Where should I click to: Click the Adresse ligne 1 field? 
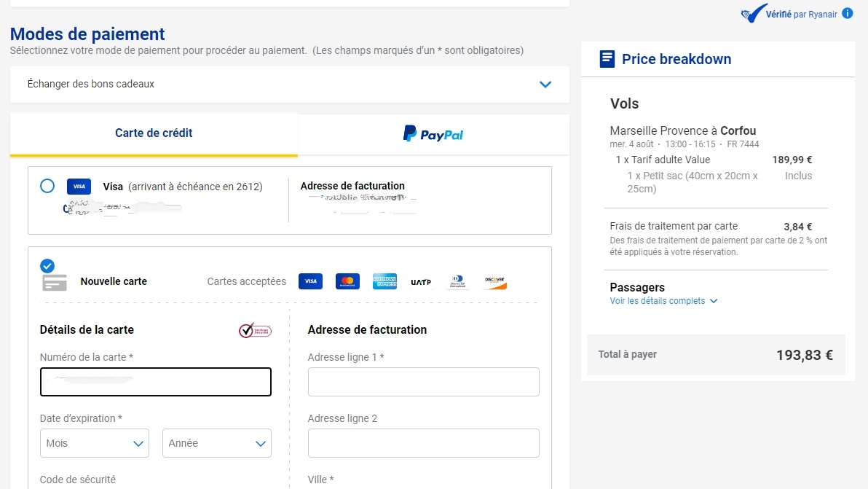click(x=423, y=381)
